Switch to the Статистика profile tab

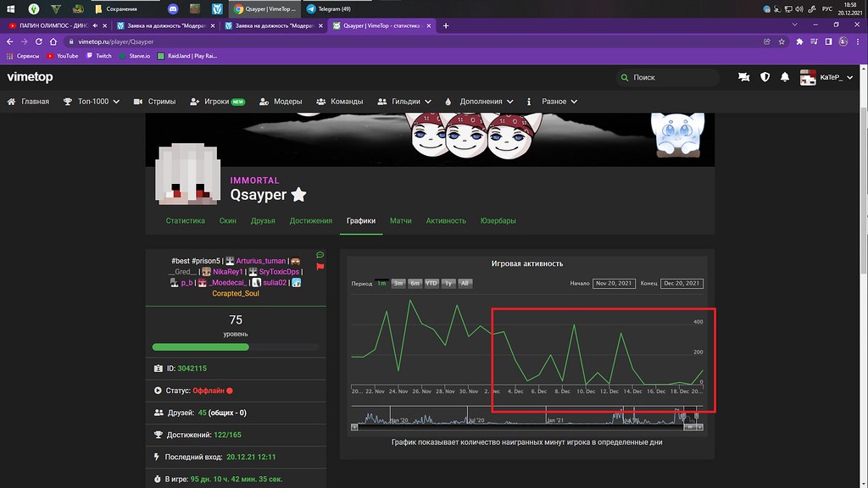tap(186, 220)
